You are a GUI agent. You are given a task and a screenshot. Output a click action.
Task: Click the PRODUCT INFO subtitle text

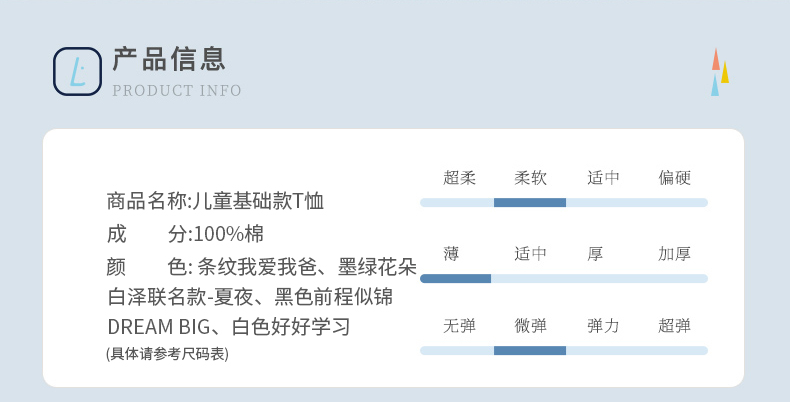pos(177,91)
